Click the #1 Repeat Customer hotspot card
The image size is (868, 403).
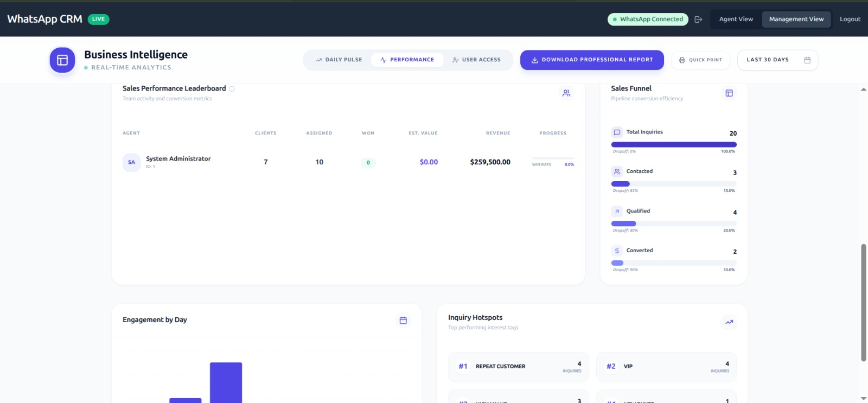click(518, 367)
